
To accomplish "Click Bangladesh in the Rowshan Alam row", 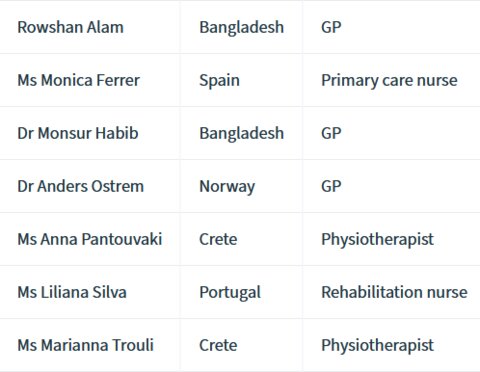I will (242, 27).
